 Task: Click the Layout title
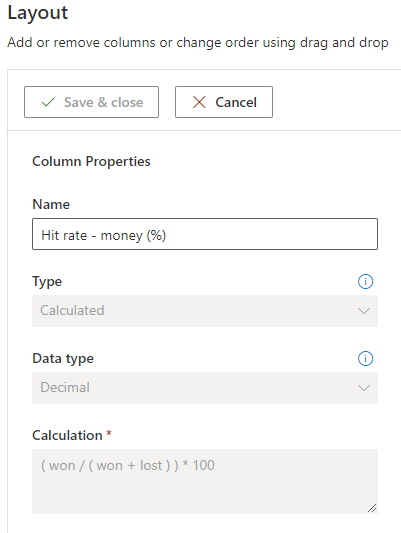pyautogui.click(x=38, y=14)
